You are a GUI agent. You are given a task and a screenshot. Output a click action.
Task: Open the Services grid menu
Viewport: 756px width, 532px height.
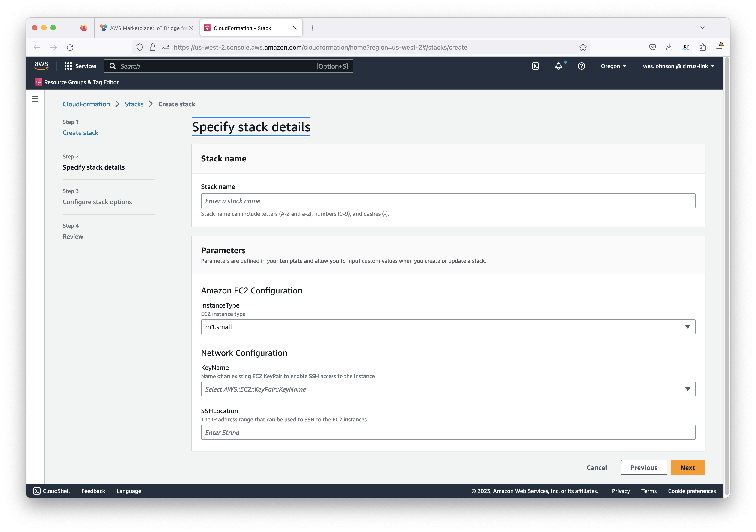click(80, 66)
